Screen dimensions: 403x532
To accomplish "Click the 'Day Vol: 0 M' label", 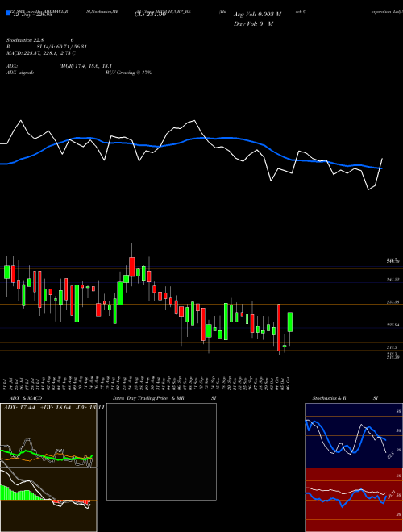I will click(253, 23).
